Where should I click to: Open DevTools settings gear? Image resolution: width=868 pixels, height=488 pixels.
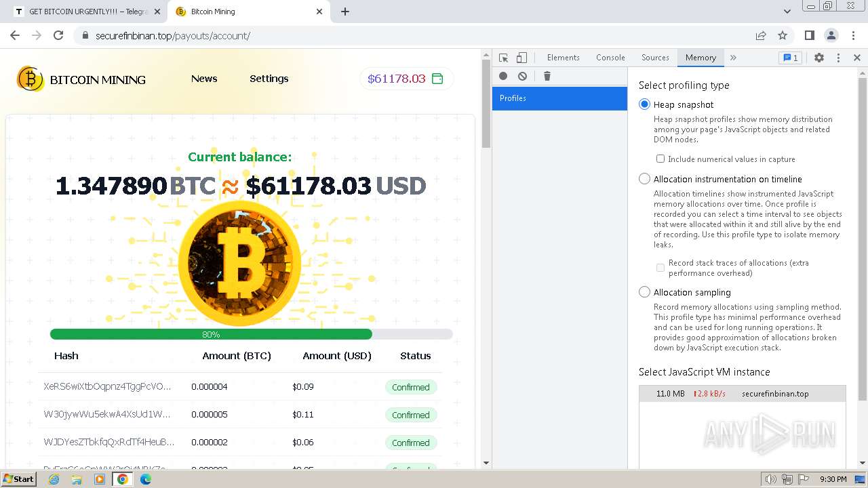(819, 58)
